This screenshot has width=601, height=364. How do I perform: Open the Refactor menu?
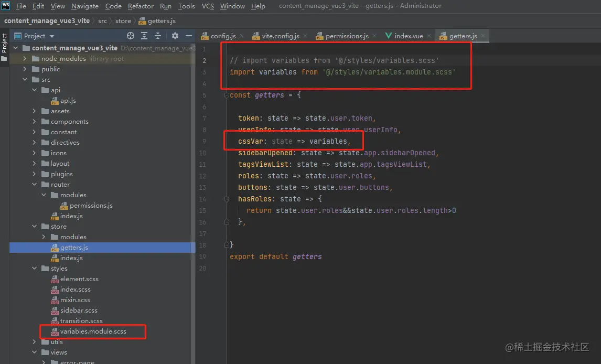coord(141,6)
